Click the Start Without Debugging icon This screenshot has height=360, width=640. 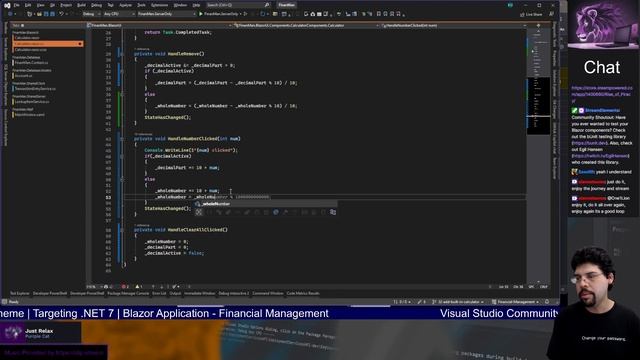coord(245,14)
